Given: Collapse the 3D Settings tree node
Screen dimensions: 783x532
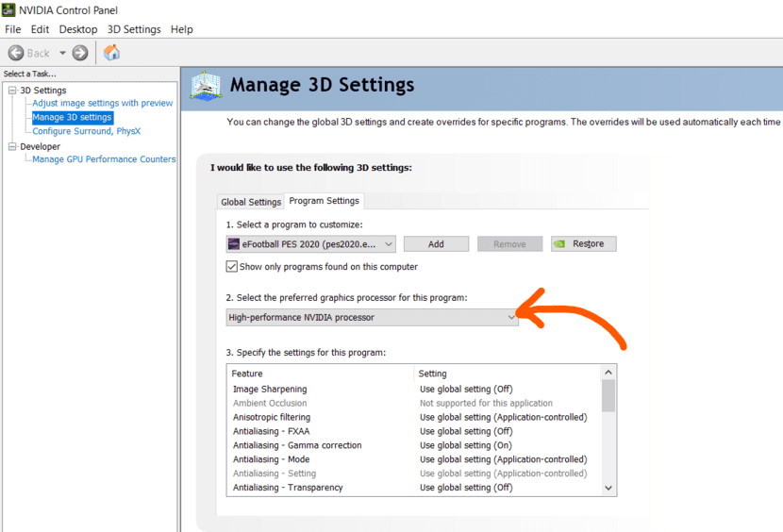Looking at the screenshot, I should (x=12, y=91).
